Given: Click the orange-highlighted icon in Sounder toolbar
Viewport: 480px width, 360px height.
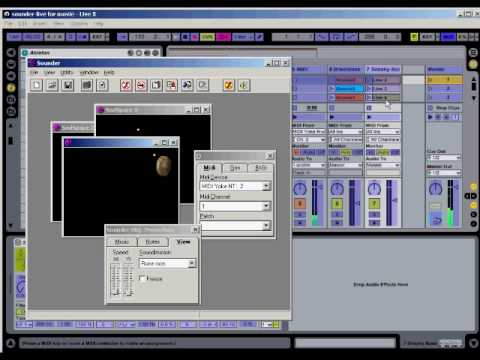Looking at the screenshot, I should pyautogui.click(x=229, y=85).
